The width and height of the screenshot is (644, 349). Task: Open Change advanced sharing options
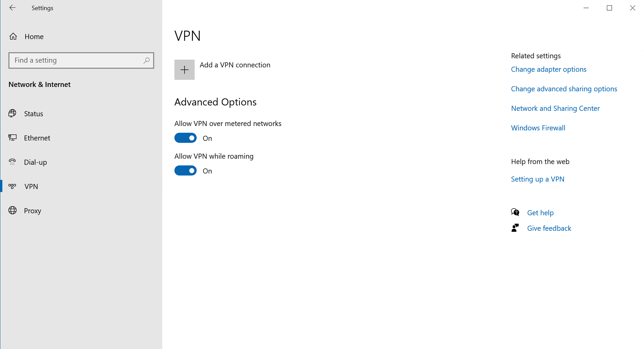pos(564,89)
